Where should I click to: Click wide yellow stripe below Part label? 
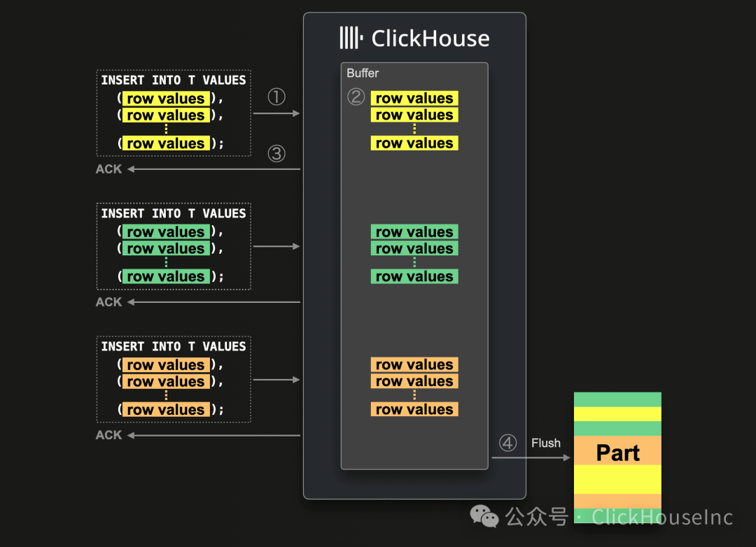click(x=617, y=479)
